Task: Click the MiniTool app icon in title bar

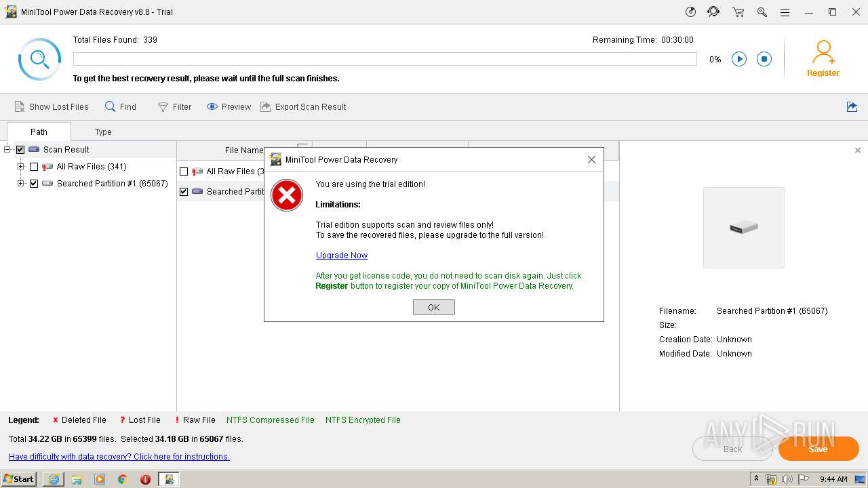Action: coord(11,12)
